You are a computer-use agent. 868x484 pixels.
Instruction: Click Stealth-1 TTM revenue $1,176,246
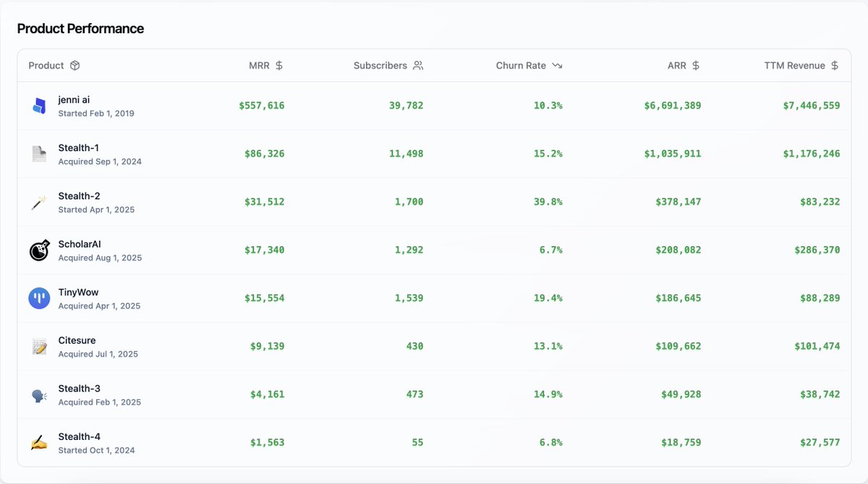812,154
